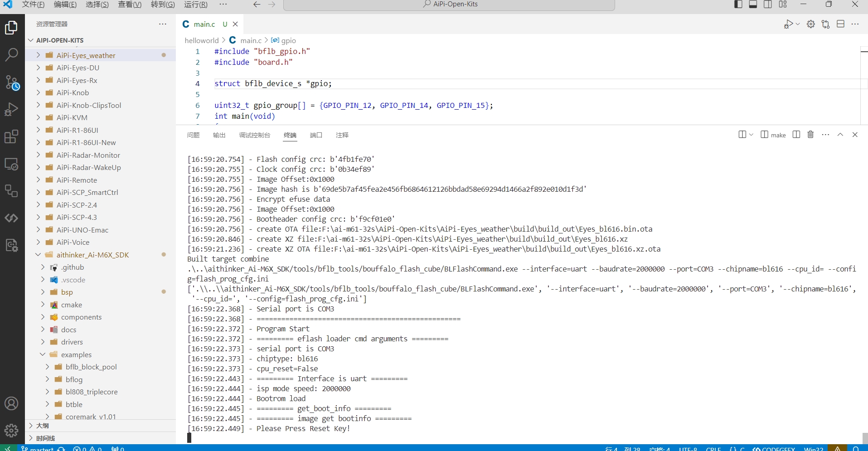Open editor More Actions ellipsis
Viewport: 868px width, 451px height.
coord(855,24)
